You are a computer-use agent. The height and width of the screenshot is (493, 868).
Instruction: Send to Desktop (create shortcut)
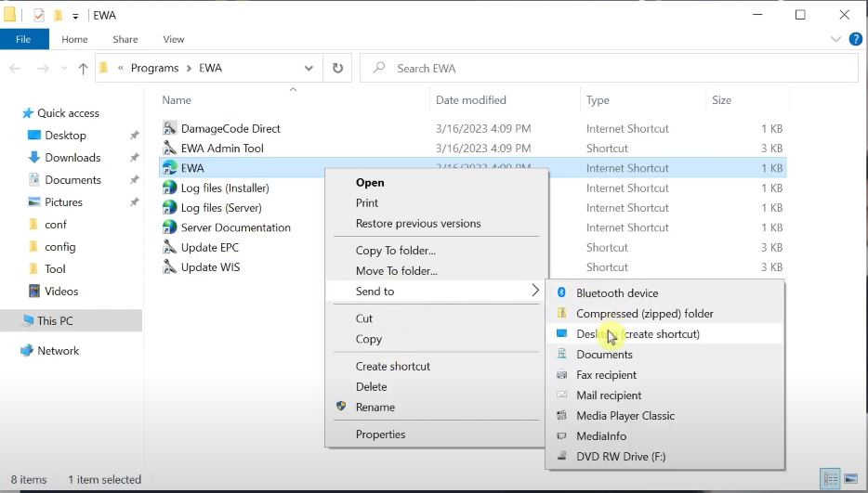(x=664, y=333)
